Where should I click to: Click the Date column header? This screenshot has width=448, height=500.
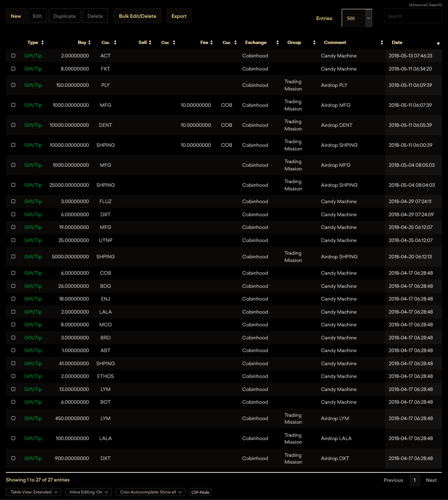click(397, 43)
